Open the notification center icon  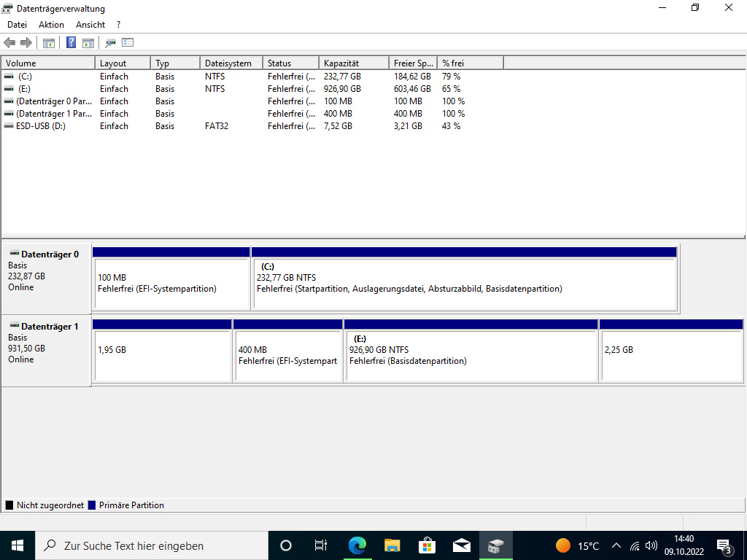(x=724, y=546)
